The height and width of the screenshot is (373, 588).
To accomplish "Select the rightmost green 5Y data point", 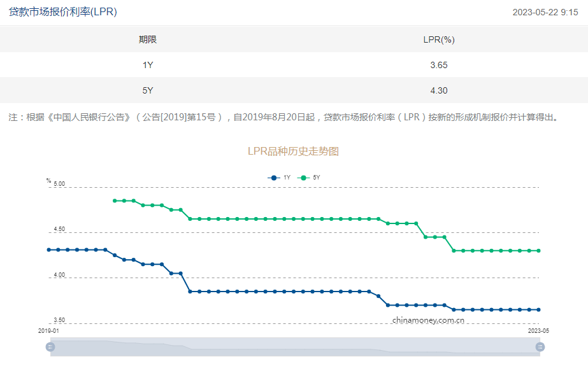I will 538,251.
